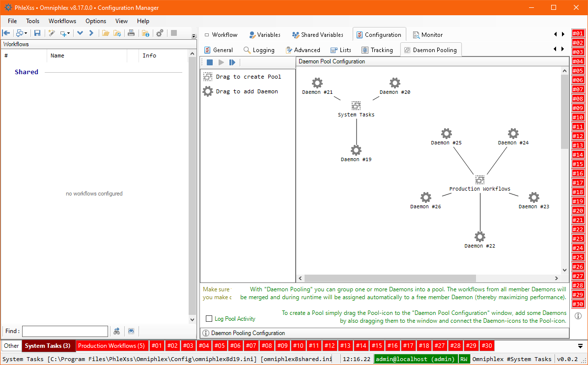588x365 pixels.
Task: Stop daemon pooling with blue square button
Action: [210, 62]
